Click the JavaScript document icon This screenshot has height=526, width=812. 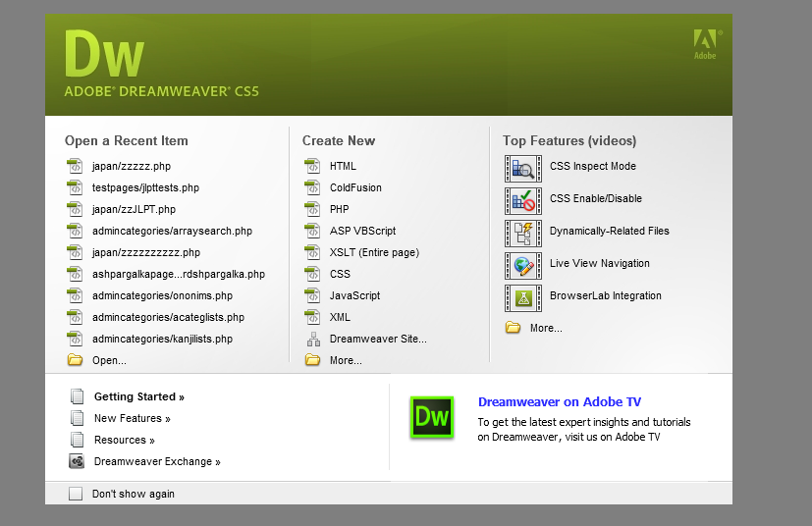[x=312, y=295]
